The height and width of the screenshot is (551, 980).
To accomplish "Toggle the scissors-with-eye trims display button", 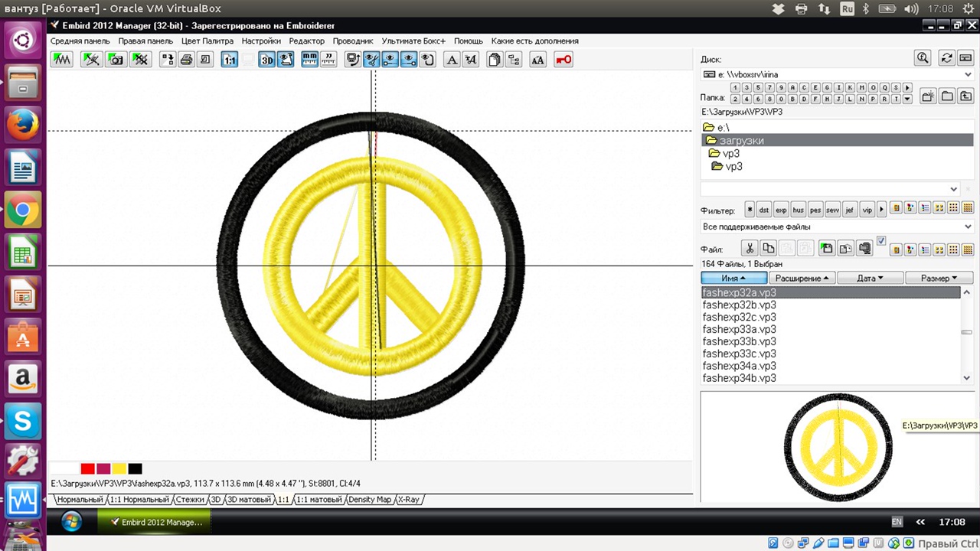I will pos(371,60).
